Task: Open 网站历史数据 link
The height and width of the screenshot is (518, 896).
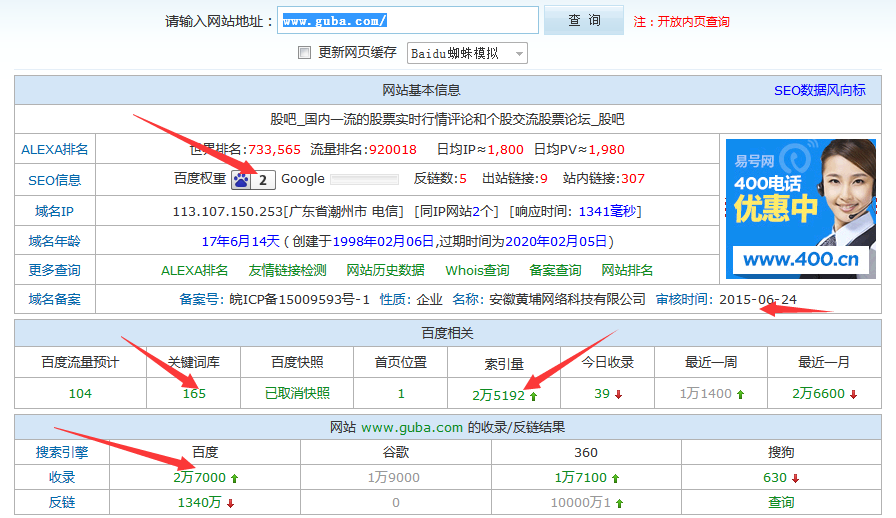Action: (x=385, y=270)
